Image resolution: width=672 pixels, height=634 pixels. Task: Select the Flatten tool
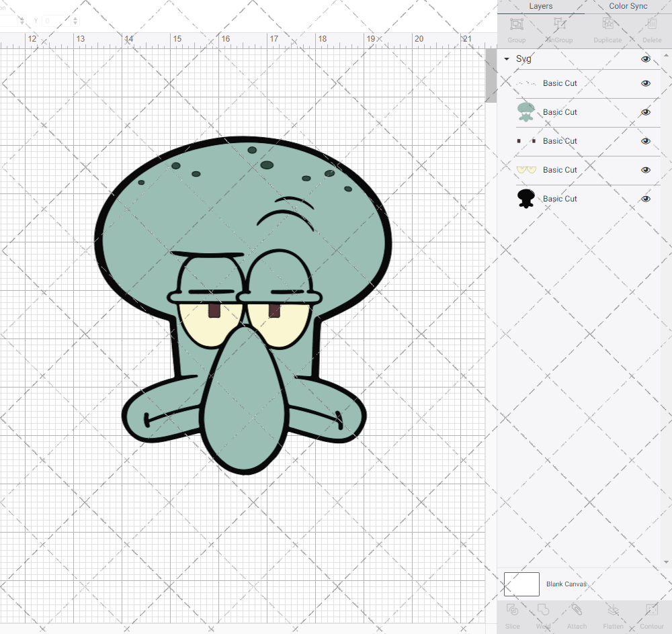click(x=614, y=610)
